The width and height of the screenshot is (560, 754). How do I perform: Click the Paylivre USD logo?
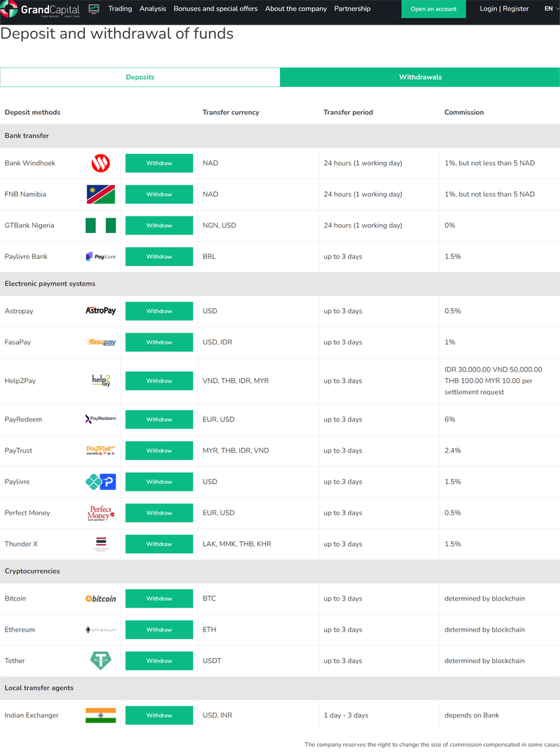(x=101, y=482)
